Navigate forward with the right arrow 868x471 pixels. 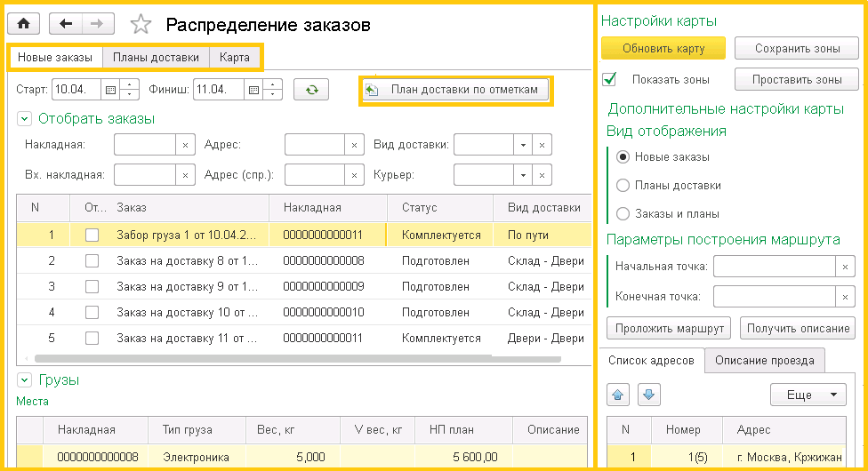pos(98,24)
